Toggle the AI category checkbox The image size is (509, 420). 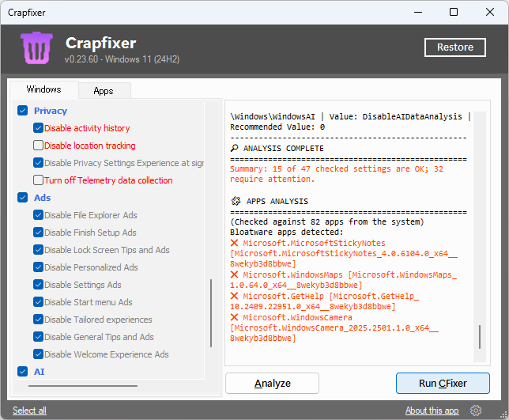pyautogui.click(x=22, y=371)
